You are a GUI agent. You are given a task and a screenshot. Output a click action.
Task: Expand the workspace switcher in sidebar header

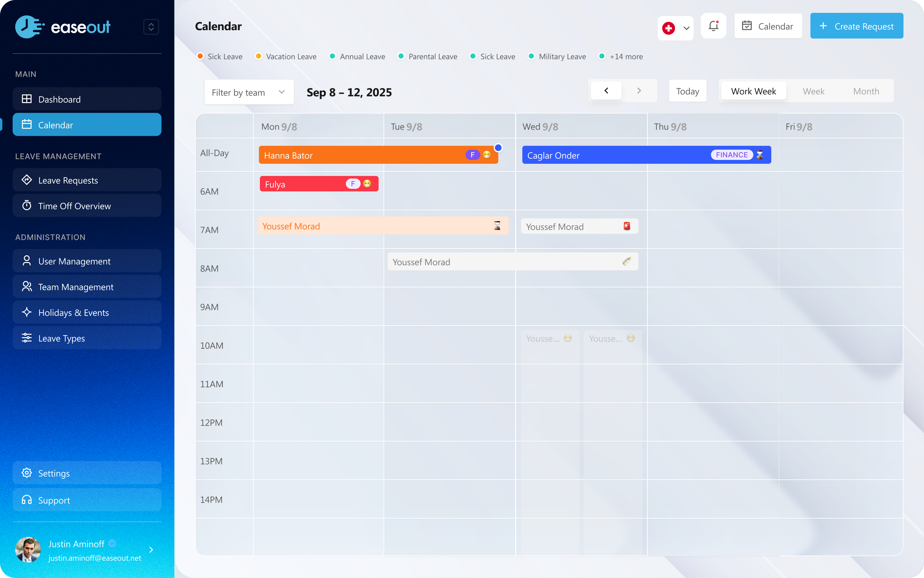coord(151,27)
